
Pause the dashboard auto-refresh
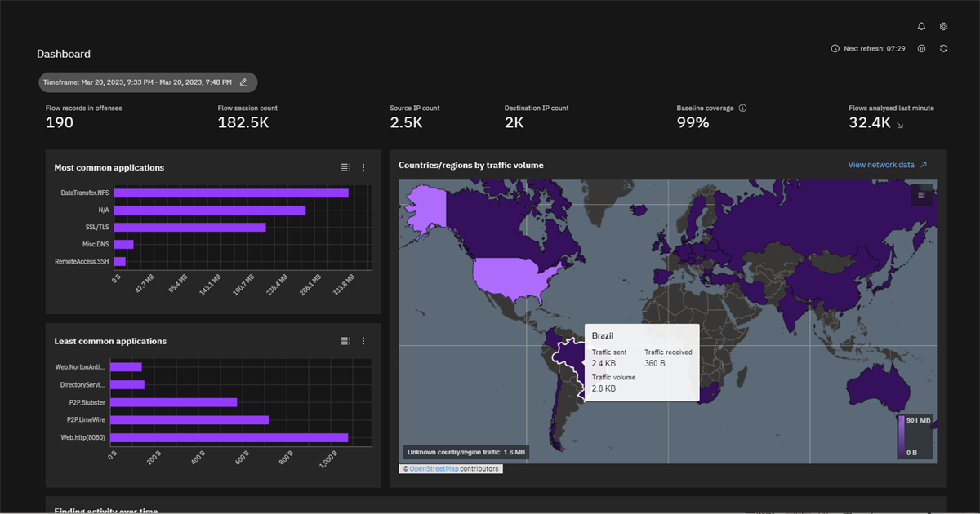[x=921, y=48]
